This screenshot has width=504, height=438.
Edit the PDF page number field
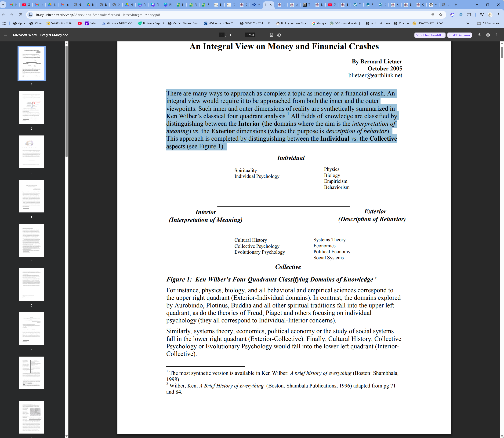[x=222, y=35]
